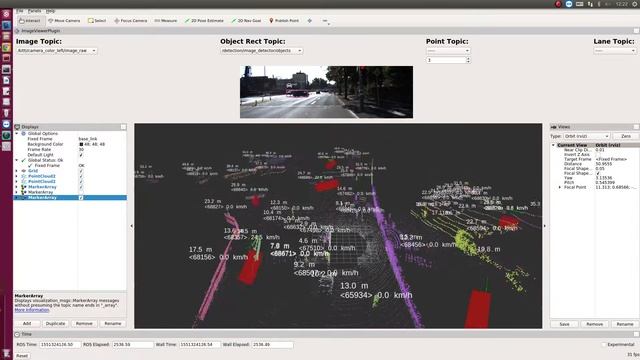640x360 pixels.
Task: Toggle the second PointCloud2 checkbox
Action: click(x=81, y=181)
